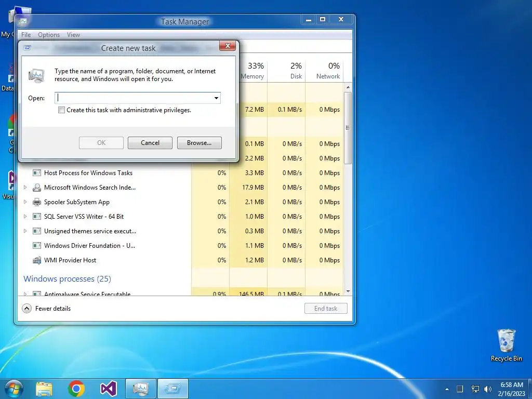Screen dimensions: 532x399
Task: Expand the Spooler SubSystem App row
Action: (x=25, y=202)
